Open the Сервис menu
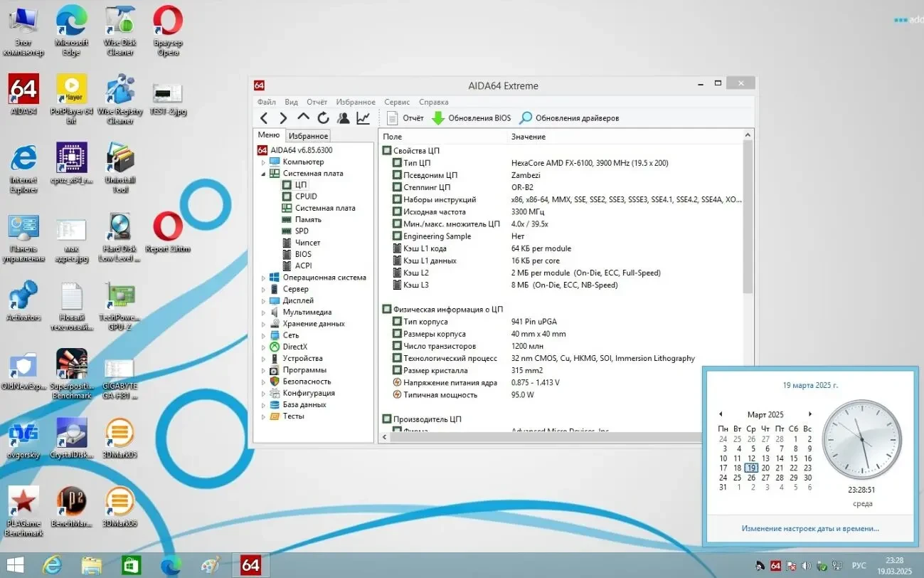Screen dimensions: 924x578 (x=397, y=102)
